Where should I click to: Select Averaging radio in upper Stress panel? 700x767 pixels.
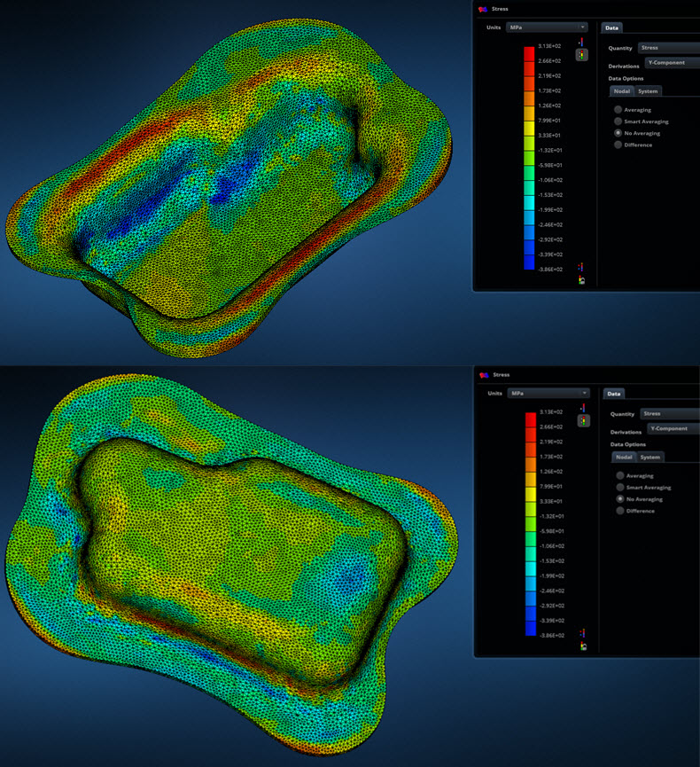[618, 110]
